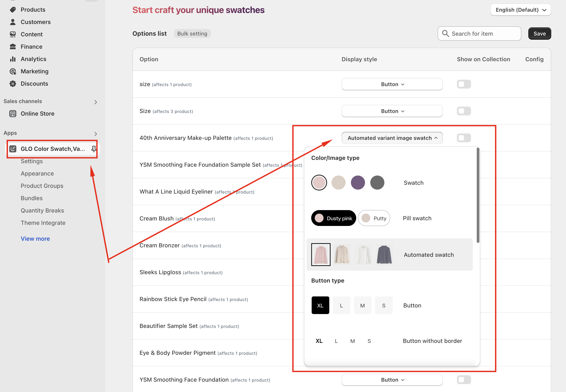This screenshot has width=566, height=392.
Task: Click the Finance bank icon
Action: [13, 47]
